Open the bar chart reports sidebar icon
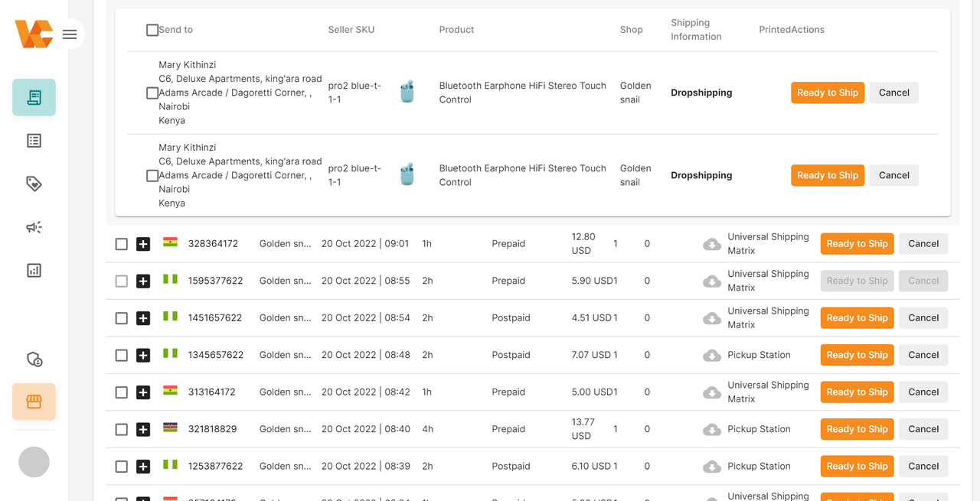This screenshot has width=980, height=501. 34,270
